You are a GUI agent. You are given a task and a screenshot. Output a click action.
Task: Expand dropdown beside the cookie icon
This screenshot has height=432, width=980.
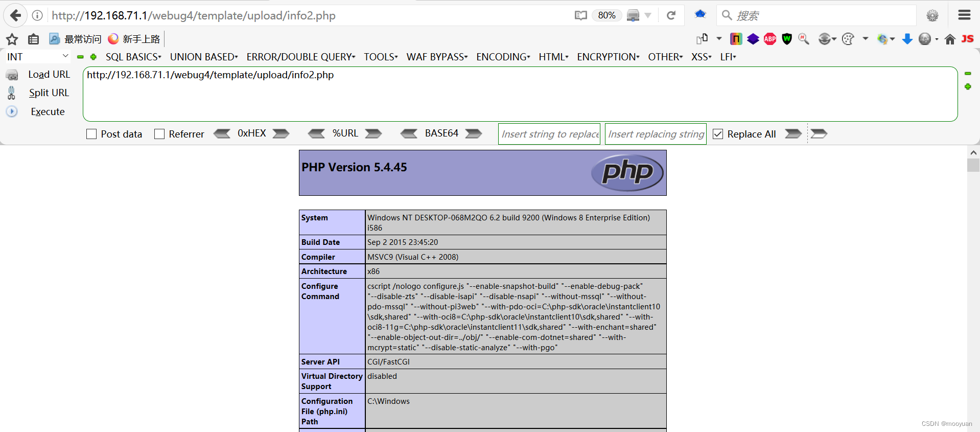tap(866, 39)
